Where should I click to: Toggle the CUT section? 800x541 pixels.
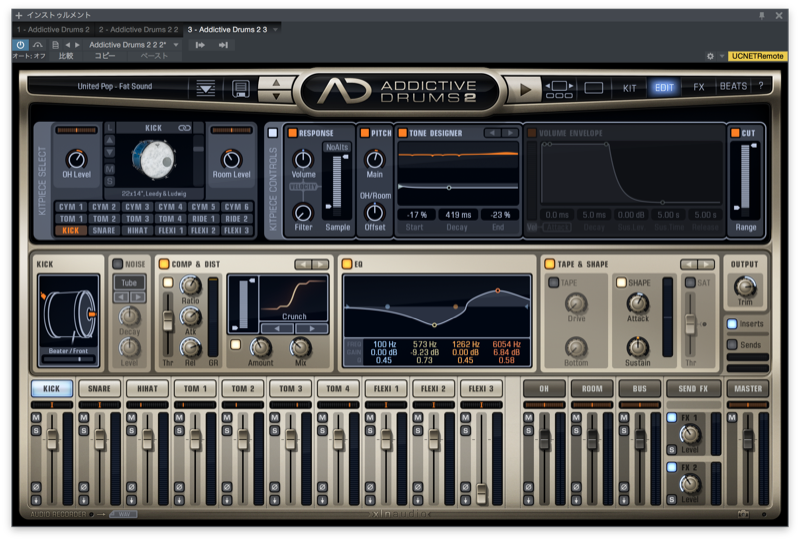coord(735,133)
